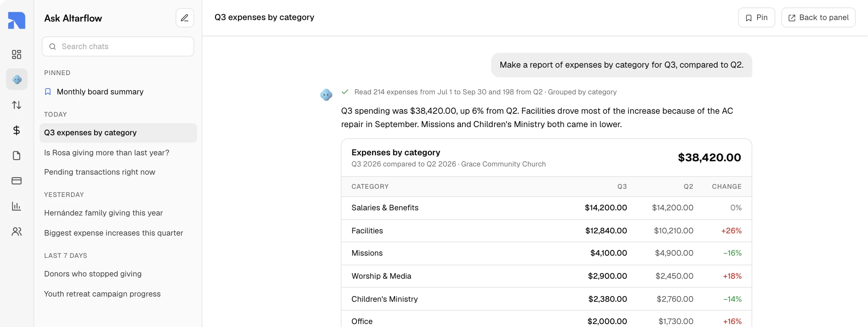Select the Children's Ministry row label
The height and width of the screenshot is (327, 868).
[384, 299]
